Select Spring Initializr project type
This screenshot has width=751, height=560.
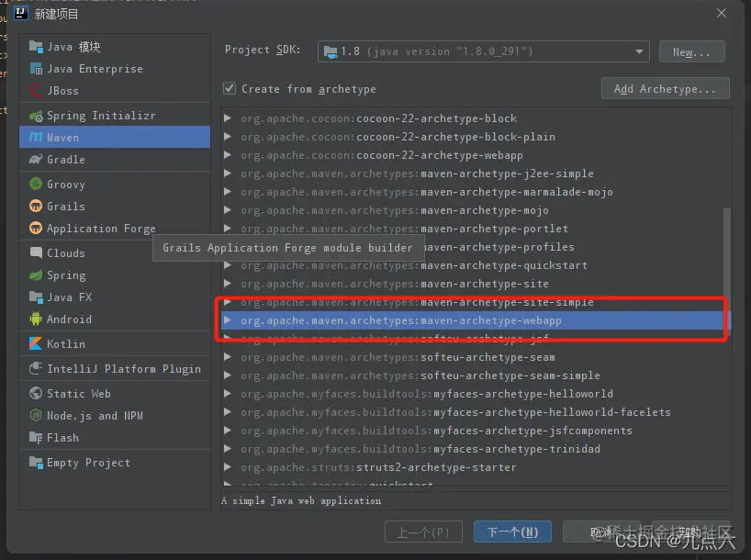115,116
